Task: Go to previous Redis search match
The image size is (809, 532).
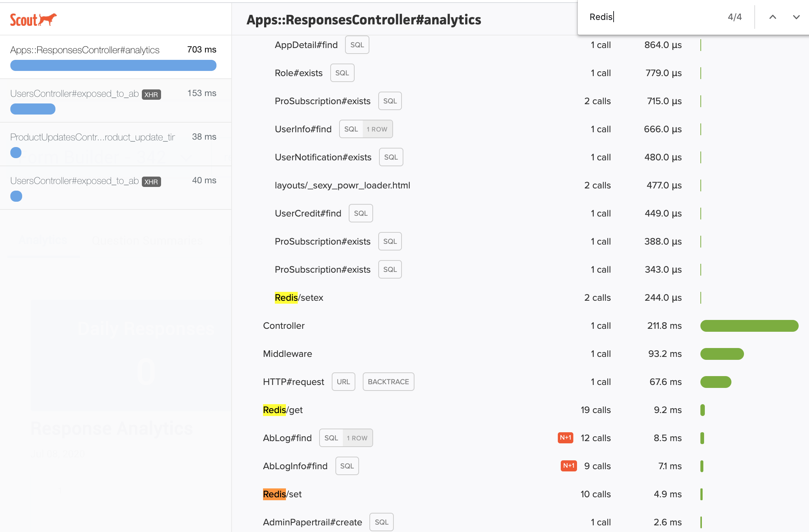Action: pyautogui.click(x=772, y=17)
